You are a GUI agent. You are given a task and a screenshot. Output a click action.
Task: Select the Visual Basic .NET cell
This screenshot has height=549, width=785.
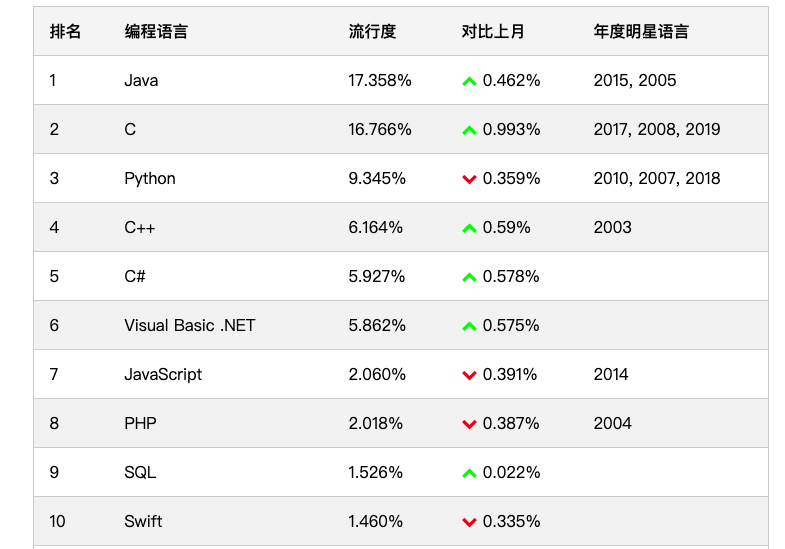coord(189,326)
